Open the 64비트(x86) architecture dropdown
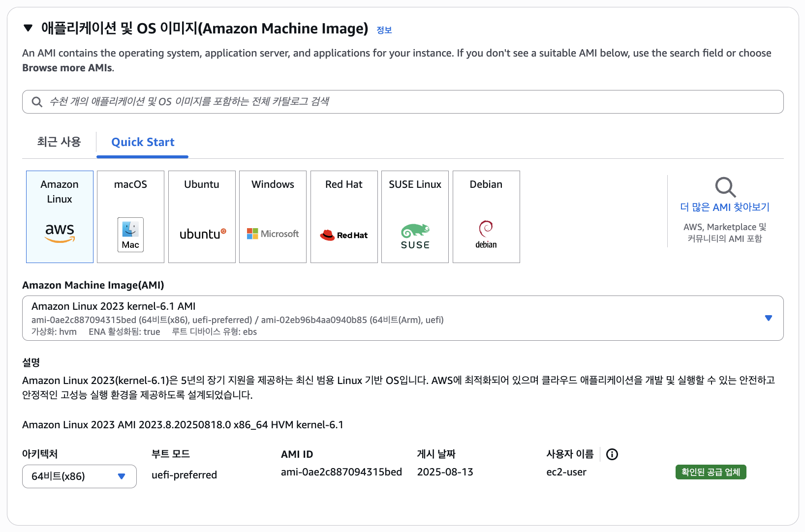805x532 pixels. point(79,476)
